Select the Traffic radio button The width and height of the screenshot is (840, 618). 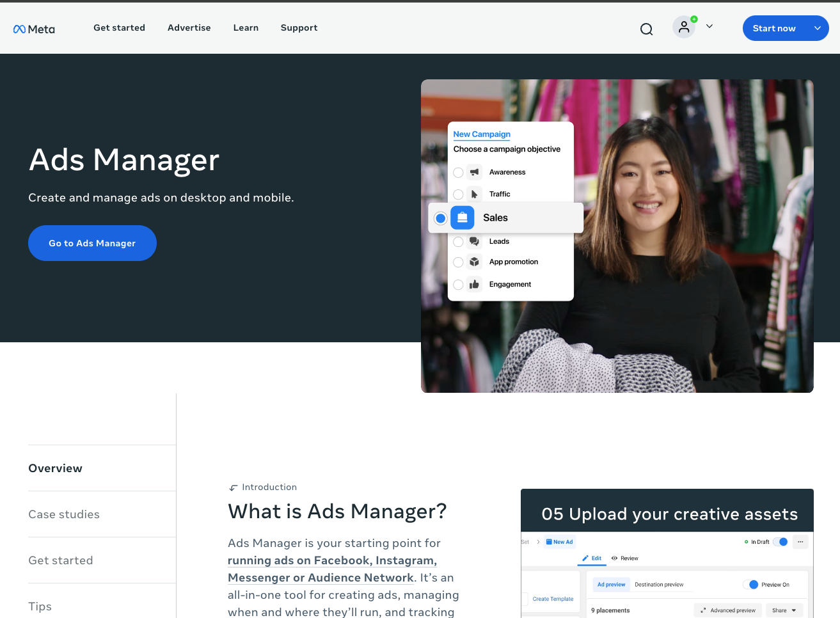click(x=458, y=194)
